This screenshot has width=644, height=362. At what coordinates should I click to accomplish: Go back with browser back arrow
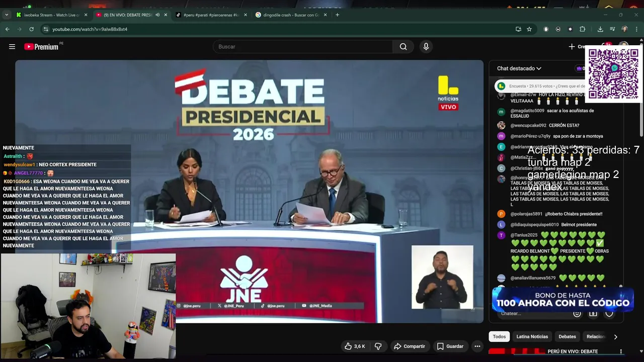click(7, 29)
